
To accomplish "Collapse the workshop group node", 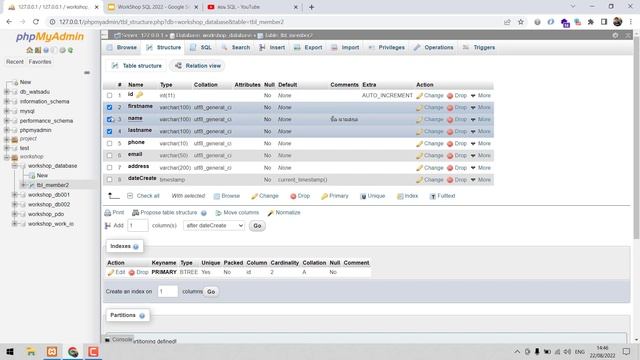I will (7, 157).
